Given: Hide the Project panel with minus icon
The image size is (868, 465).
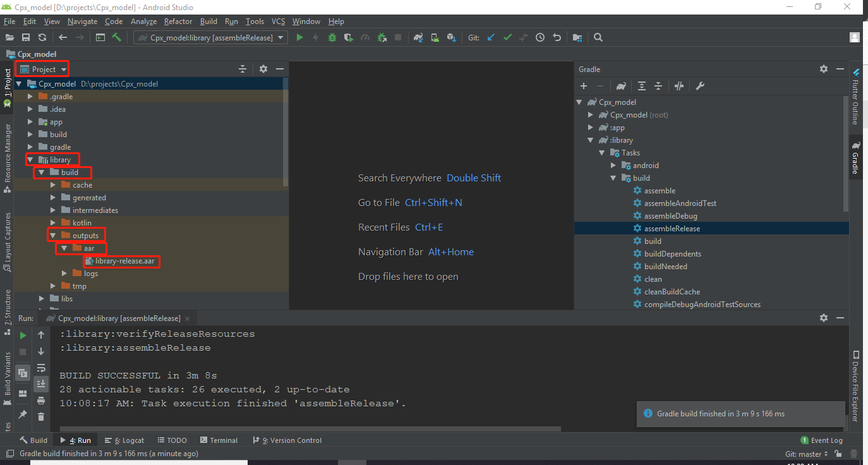Looking at the screenshot, I should pos(280,69).
